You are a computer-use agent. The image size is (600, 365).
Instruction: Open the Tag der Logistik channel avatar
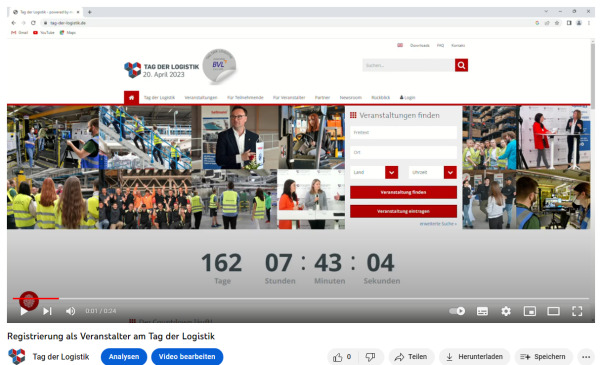(16, 357)
